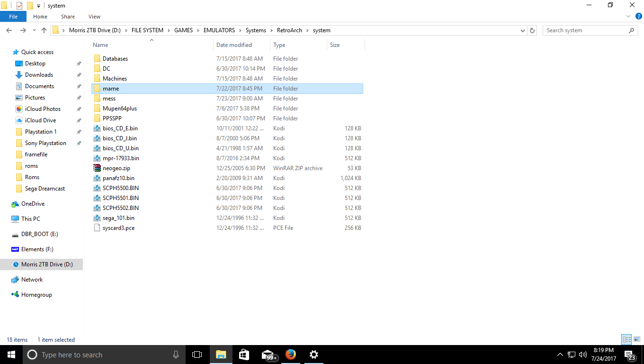
Task: Open DBR_BOOT (E:) drive
Action: [x=35, y=234]
